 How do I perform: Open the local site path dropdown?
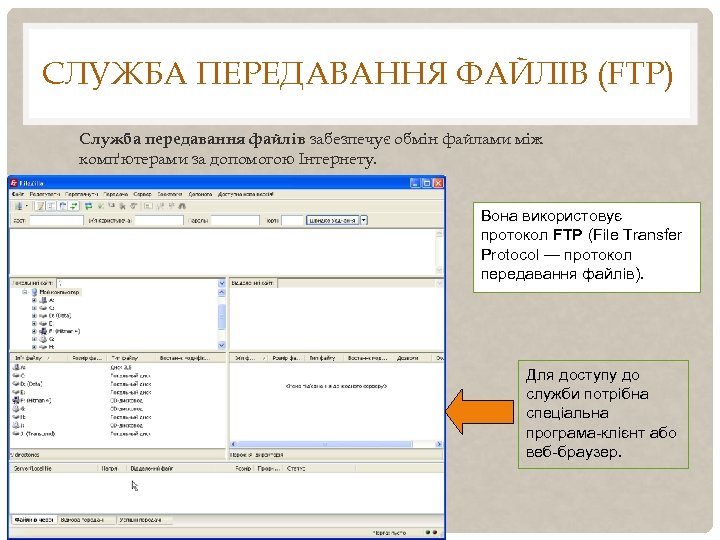(222, 283)
